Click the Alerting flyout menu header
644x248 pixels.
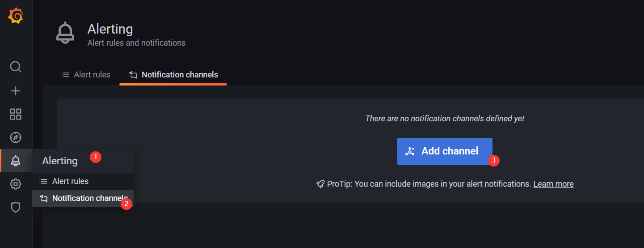click(83, 161)
